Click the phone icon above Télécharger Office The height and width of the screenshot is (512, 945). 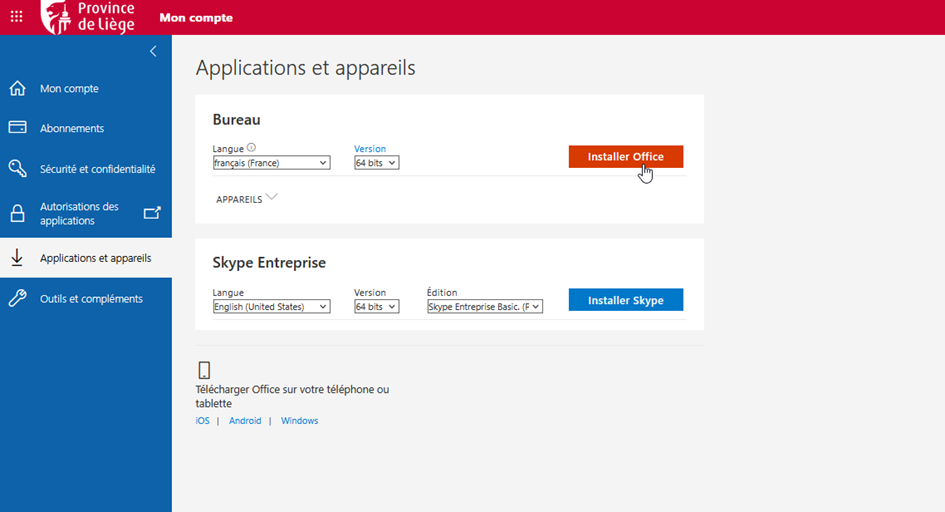click(x=204, y=370)
